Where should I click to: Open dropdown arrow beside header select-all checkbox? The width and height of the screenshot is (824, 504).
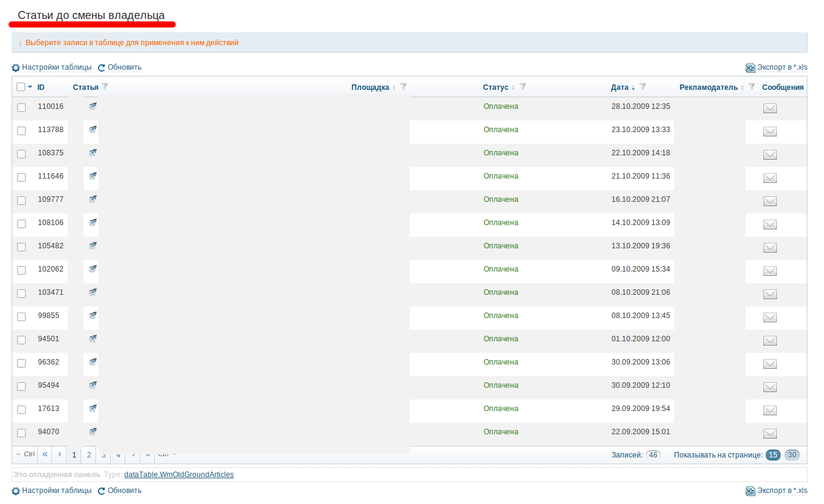[x=30, y=87]
